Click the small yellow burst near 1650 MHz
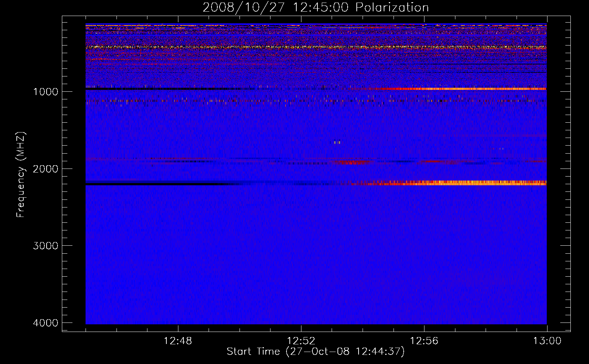 337,142
